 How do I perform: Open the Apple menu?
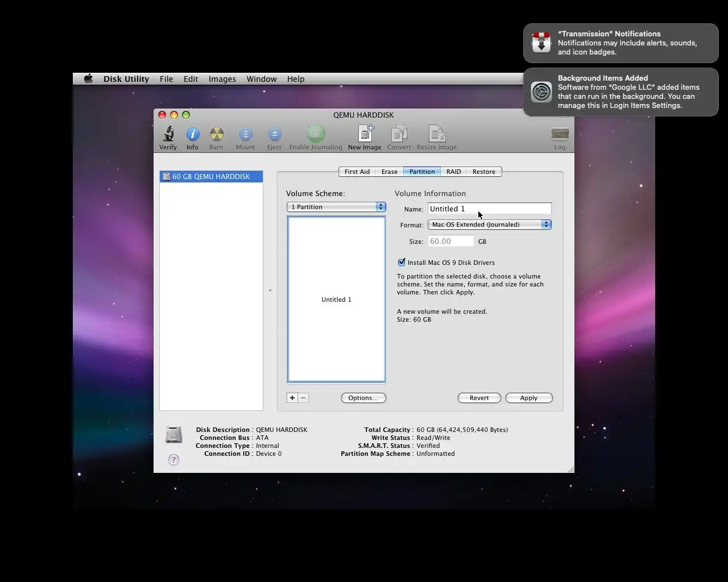point(88,79)
